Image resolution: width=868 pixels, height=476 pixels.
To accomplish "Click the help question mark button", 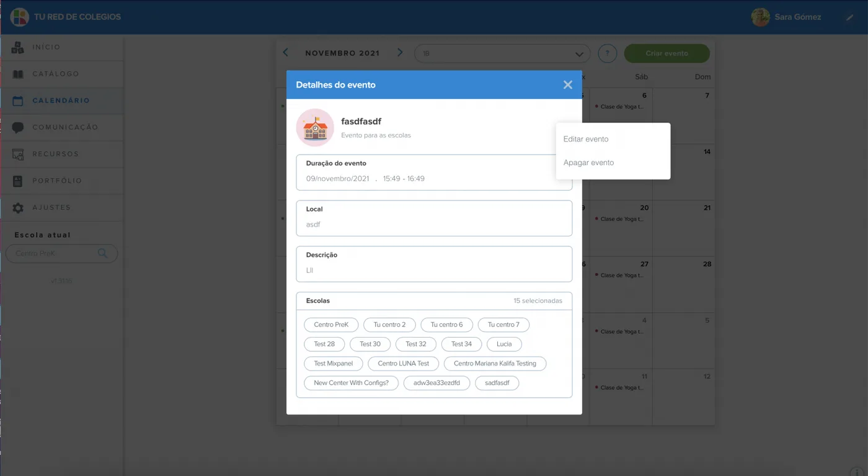I will 607,53.
